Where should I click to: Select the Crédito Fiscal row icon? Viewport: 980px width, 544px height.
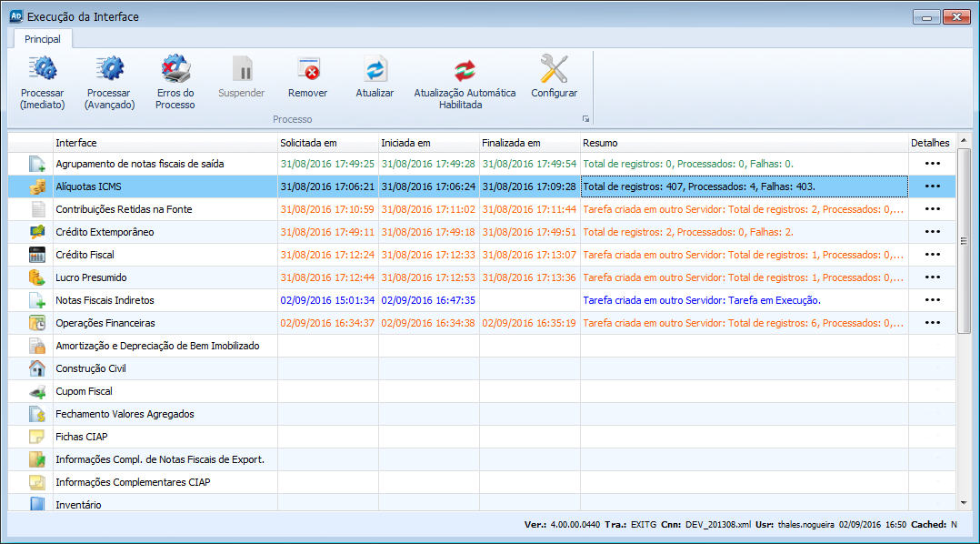click(x=37, y=255)
